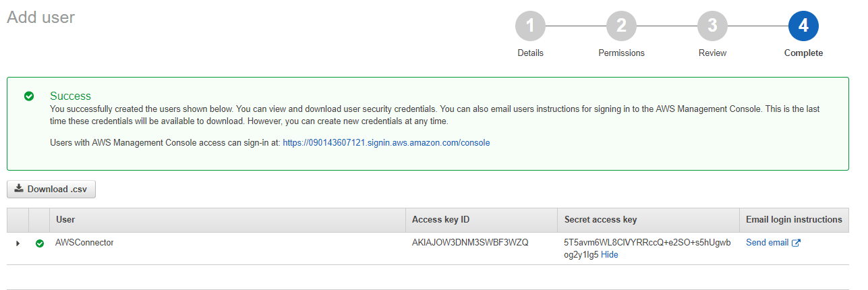Click the external link icon next to Send email

point(796,243)
